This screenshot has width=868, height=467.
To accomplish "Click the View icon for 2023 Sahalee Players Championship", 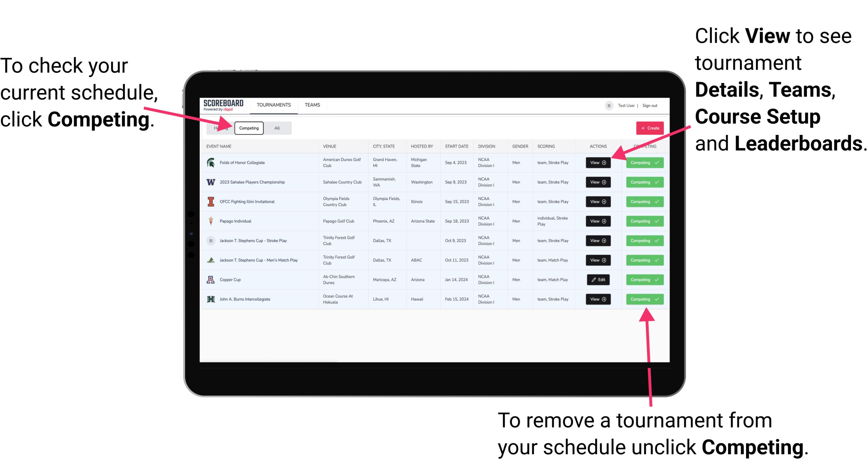I will click(598, 182).
